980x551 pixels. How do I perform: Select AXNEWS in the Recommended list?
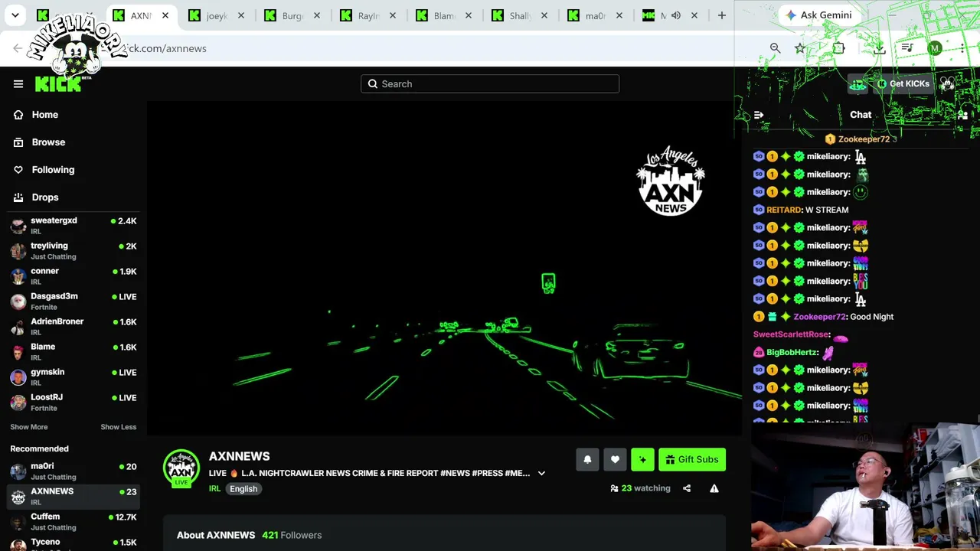tap(73, 496)
